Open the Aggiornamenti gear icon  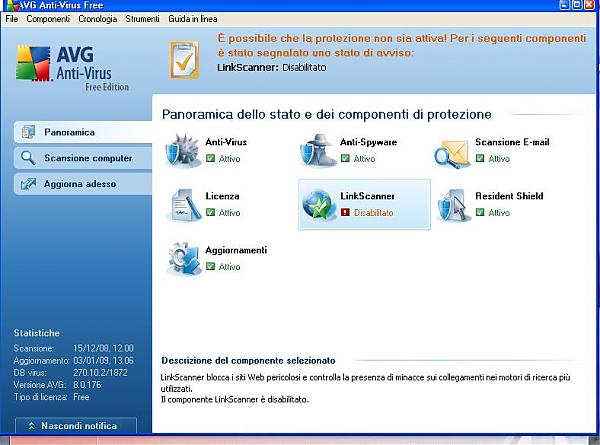(184, 259)
